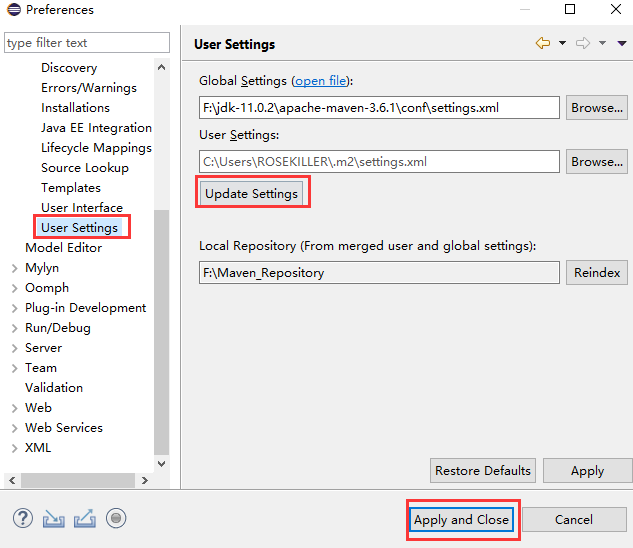Click the Cancel button
Screen dimensions: 633x548
(574, 520)
